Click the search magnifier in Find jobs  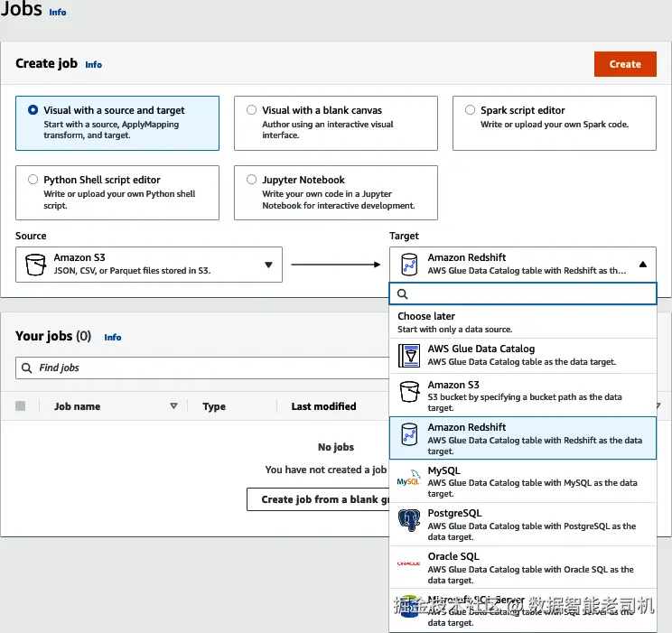tap(27, 368)
